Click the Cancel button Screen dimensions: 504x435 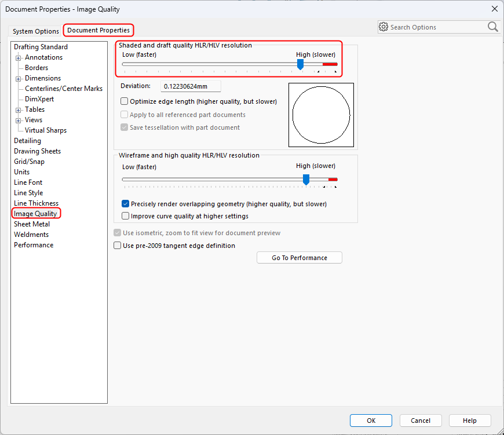point(420,421)
